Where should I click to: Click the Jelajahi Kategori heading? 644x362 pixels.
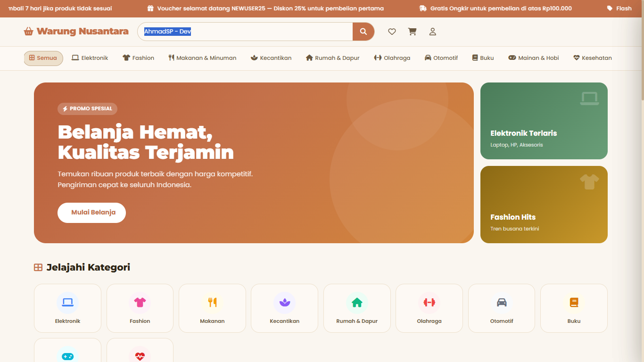pos(88,268)
